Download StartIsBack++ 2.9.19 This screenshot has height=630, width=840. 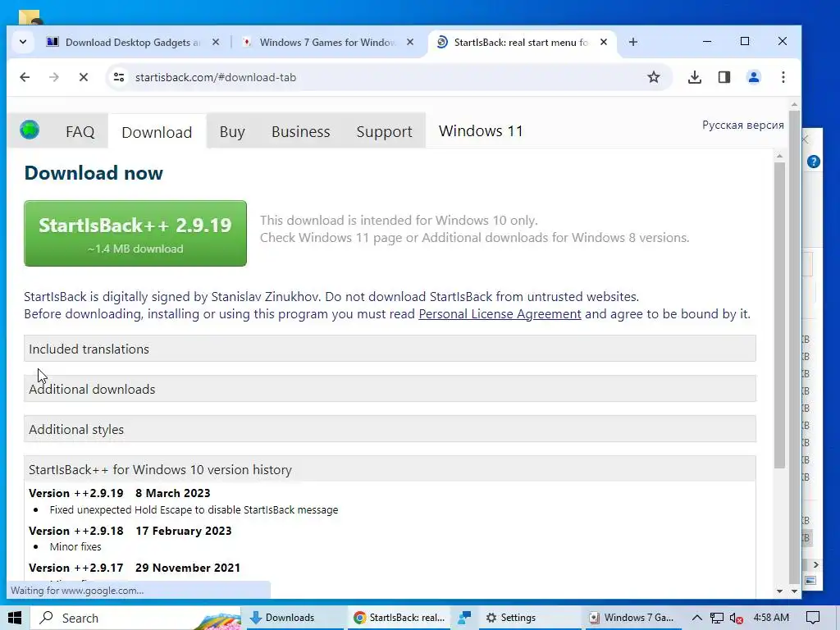[135, 233]
